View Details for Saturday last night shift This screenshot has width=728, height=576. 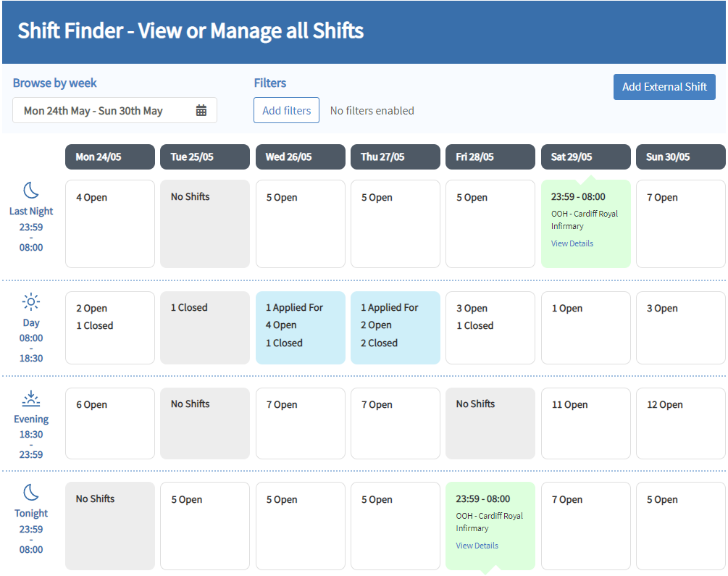point(572,243)
